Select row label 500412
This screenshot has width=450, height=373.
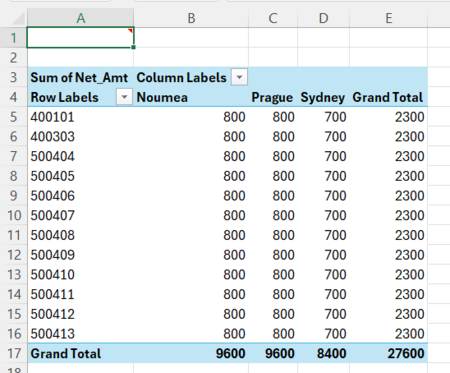click(x=80, y=314)
